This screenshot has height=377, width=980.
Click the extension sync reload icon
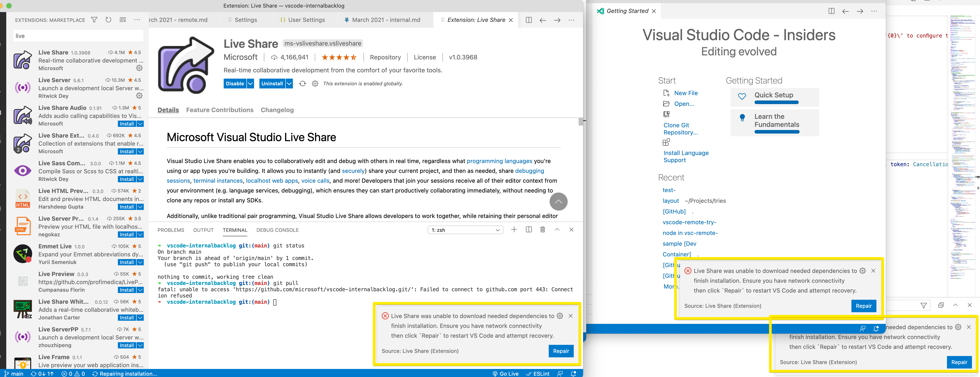302,84
